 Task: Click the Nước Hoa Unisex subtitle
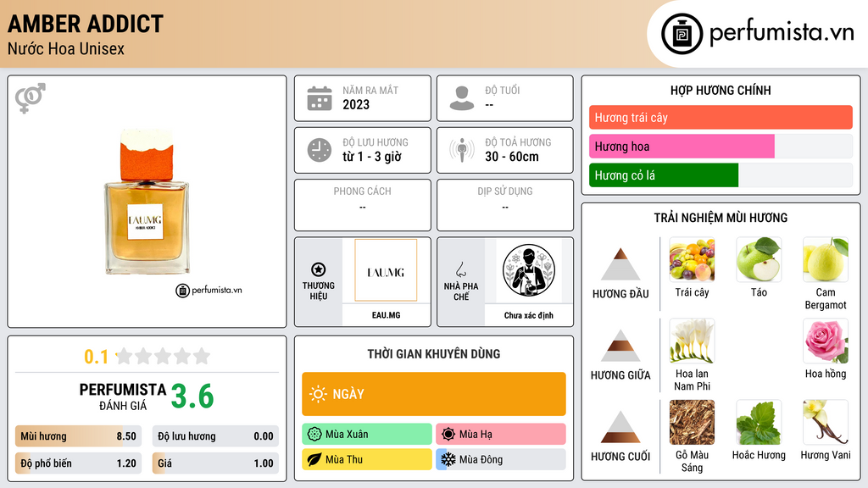(x=66, y=48)
